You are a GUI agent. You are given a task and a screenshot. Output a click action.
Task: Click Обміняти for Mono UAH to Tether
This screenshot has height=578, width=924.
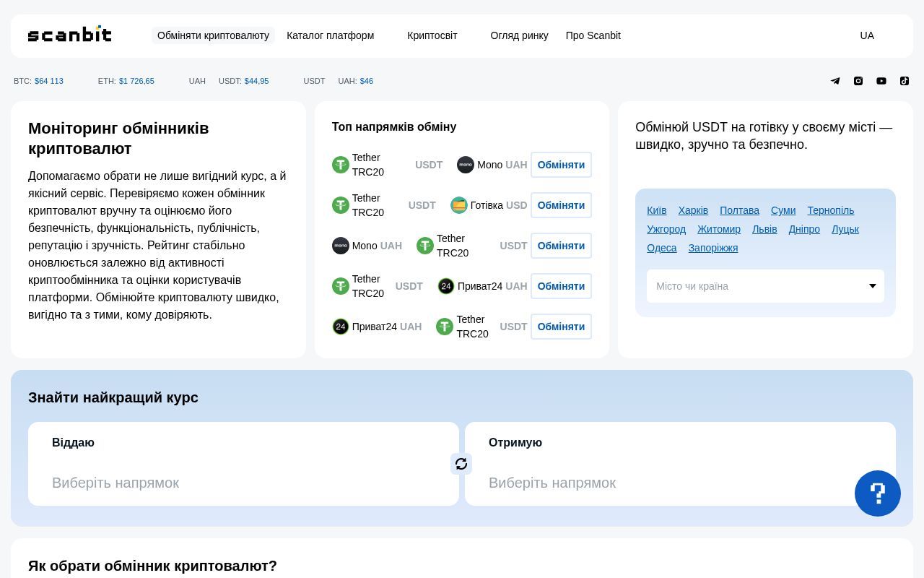pos(561,246)
